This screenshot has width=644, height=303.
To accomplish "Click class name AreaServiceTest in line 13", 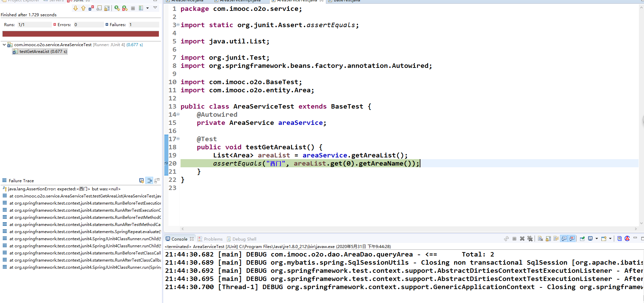I will click(264, 107).
